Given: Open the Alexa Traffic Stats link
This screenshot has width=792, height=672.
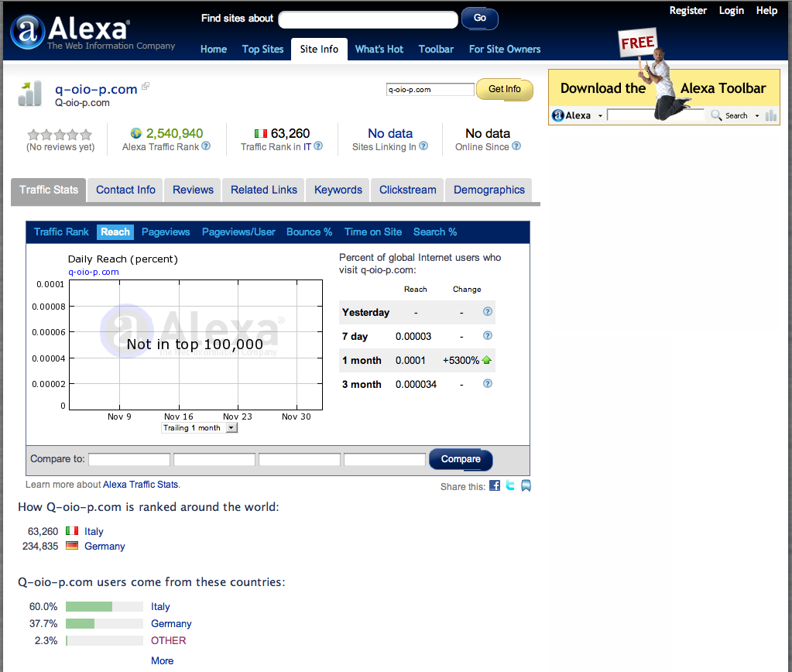Looking at the screenshot, I should point(140,485).
